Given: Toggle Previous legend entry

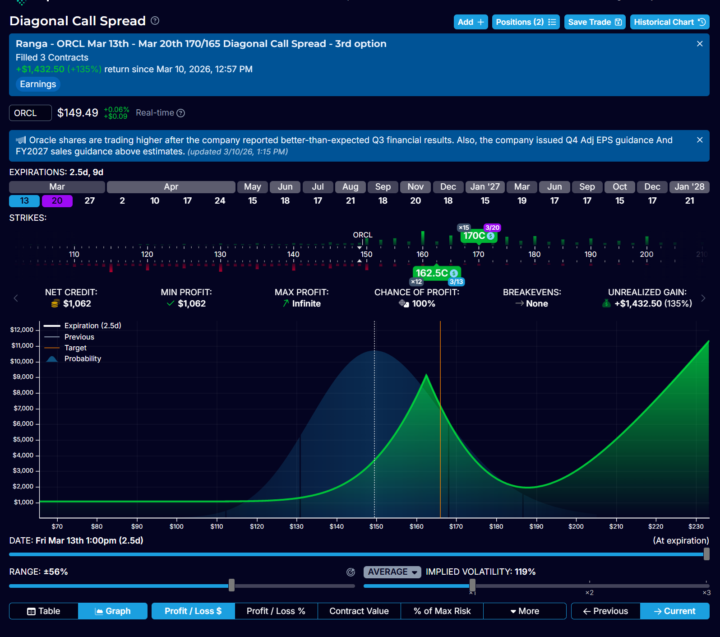Looking at the screenshot, I should coord(69,337).
